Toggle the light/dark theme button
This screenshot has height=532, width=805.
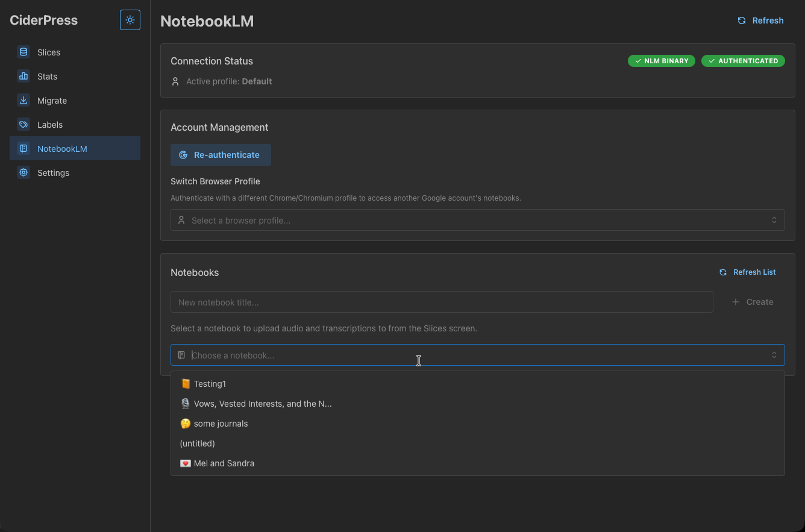[x=130, y=20]
